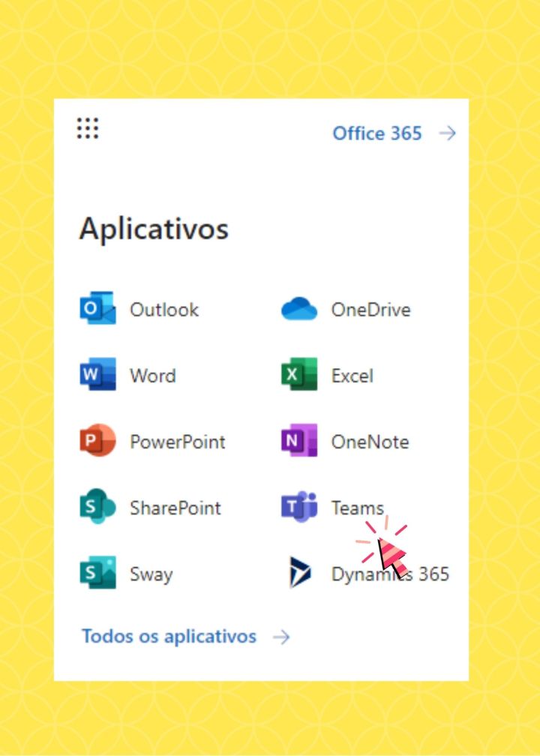Open the Todos os aplicativos link
This screenshot has height=756, width=540.
click(x=169, y=637)
